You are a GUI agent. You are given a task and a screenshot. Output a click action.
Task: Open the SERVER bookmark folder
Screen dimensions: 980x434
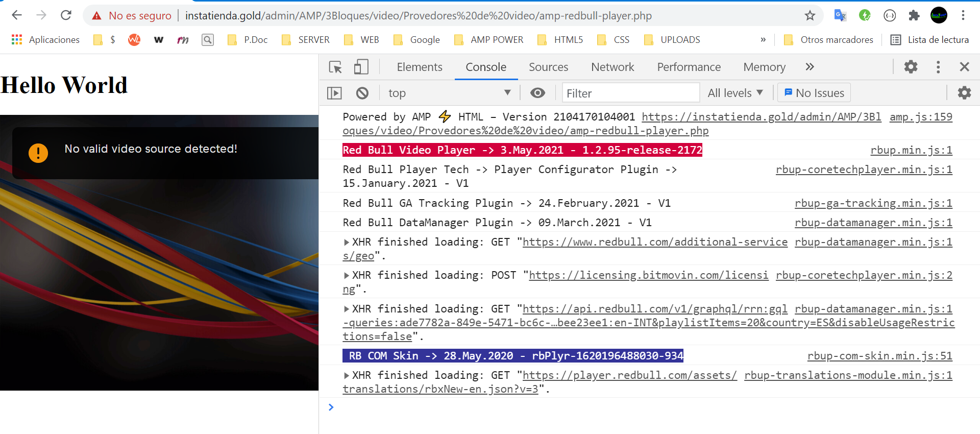click(x=305, y=40)
